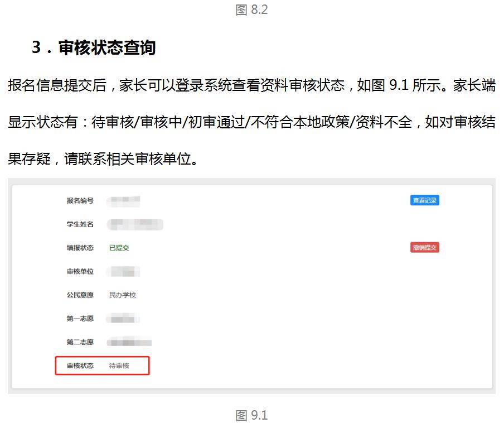Viewport: 504px width, 423px height.
Task: Click the blue 查看记录 button
Action: coord(425,200)
